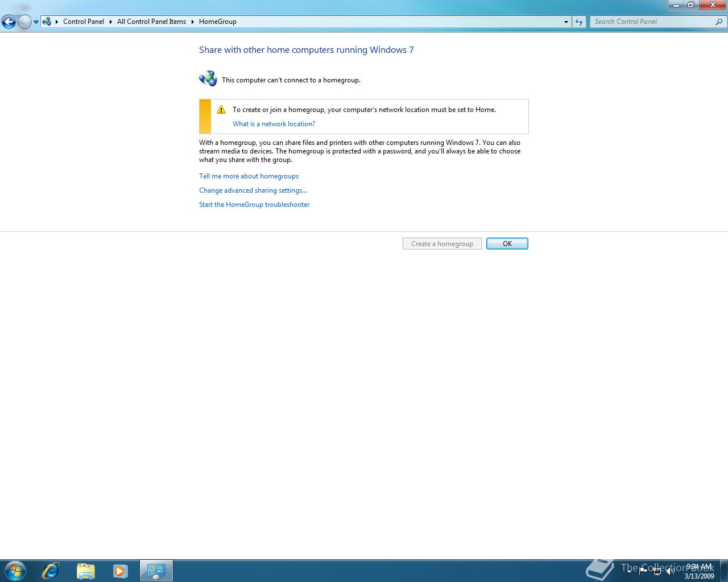The width and height of the screenshot is (728, 582).
Task: Open 'Tell me more about homegroups' link
Action: tap(249, 176)
